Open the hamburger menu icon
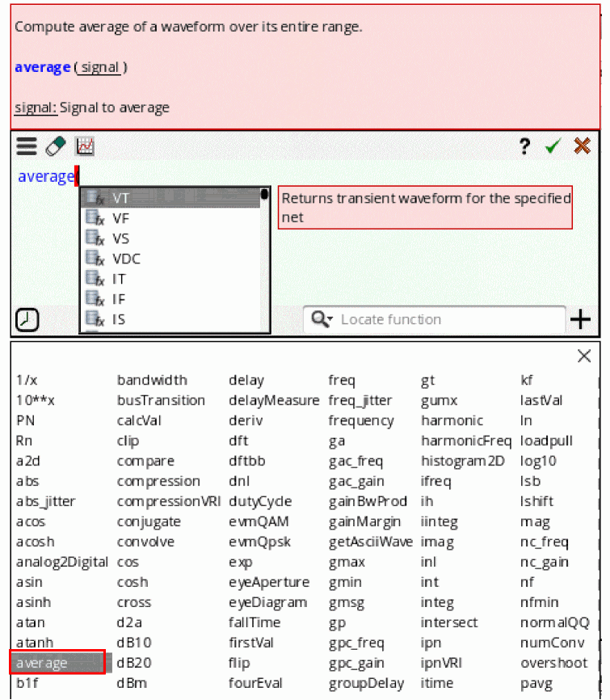 27,146
